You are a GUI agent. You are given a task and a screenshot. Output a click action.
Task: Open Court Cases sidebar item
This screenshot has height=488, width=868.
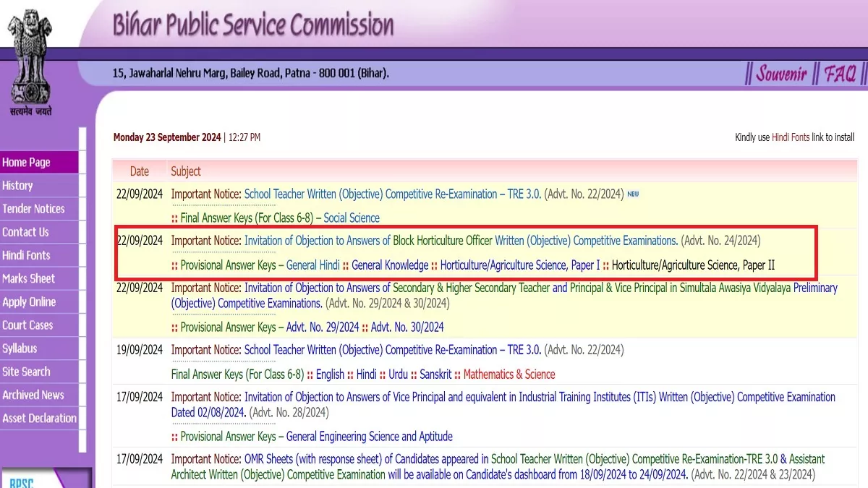click(x=39, y=325)
